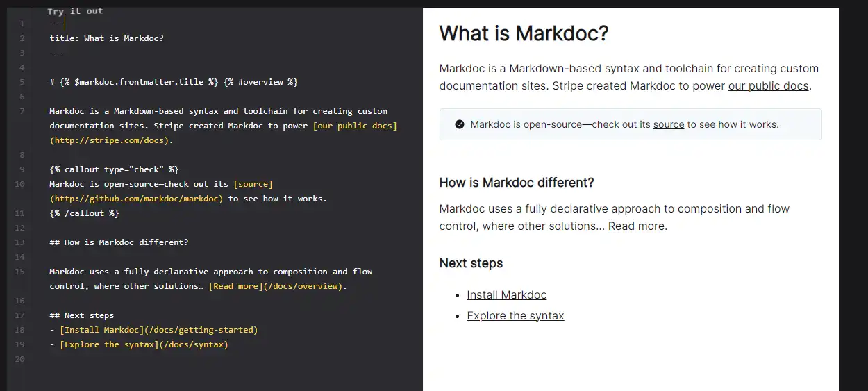The height and width of the screenshot is (391, 868).
Task: Open the 'Install Markdoc' link
Action: 506,294
